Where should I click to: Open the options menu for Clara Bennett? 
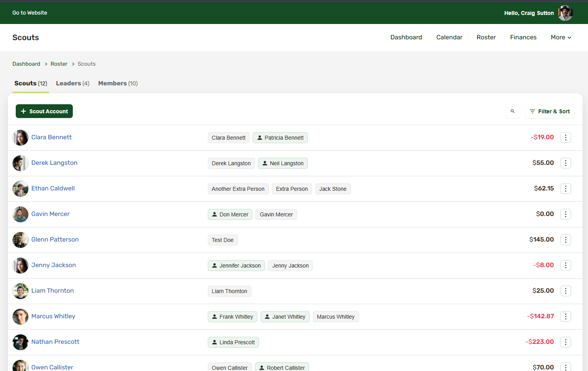coord(566,137)
